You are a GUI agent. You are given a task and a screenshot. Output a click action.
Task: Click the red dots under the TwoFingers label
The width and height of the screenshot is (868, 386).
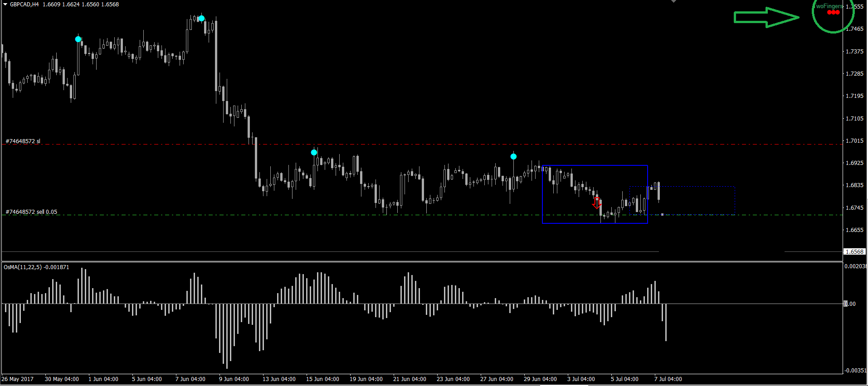pos(834,12)
